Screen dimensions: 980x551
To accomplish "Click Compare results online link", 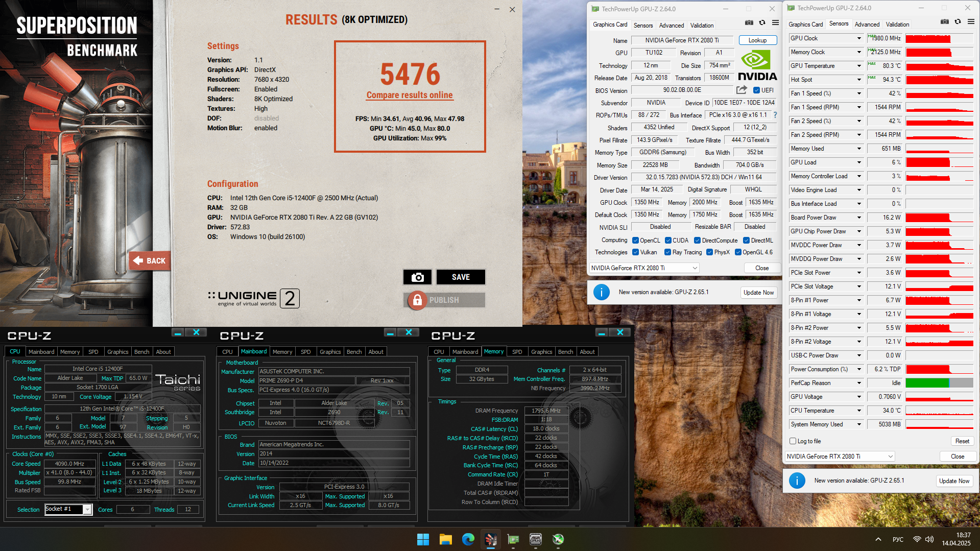I will 410,95.
